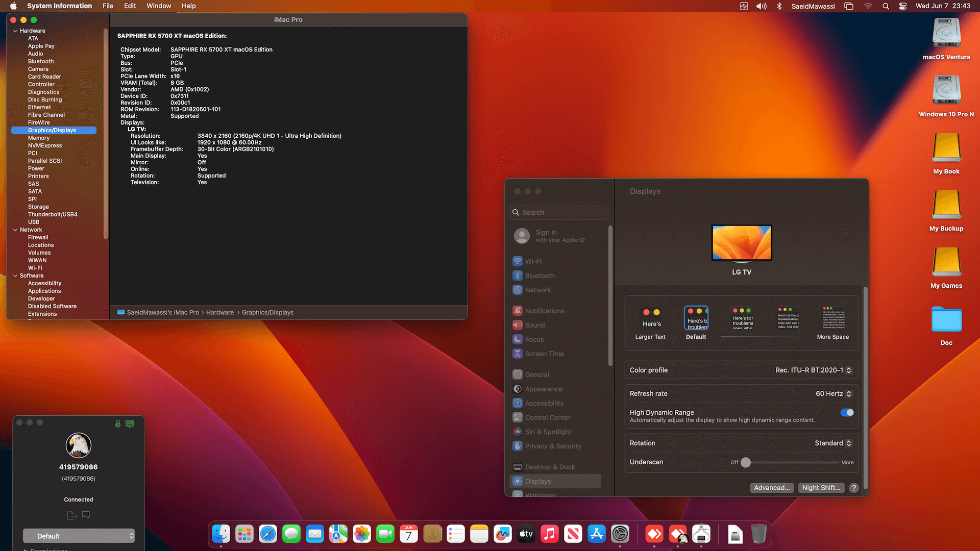Open Launchpad in the Dock
The height and width of the screenshot is (551, 980).
pos(244,534)
